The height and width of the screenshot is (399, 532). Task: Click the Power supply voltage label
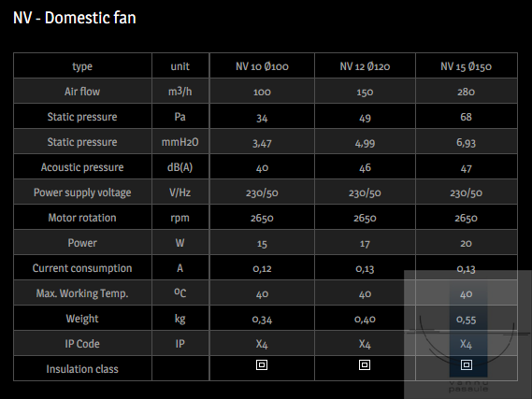[x=82, y=192]
